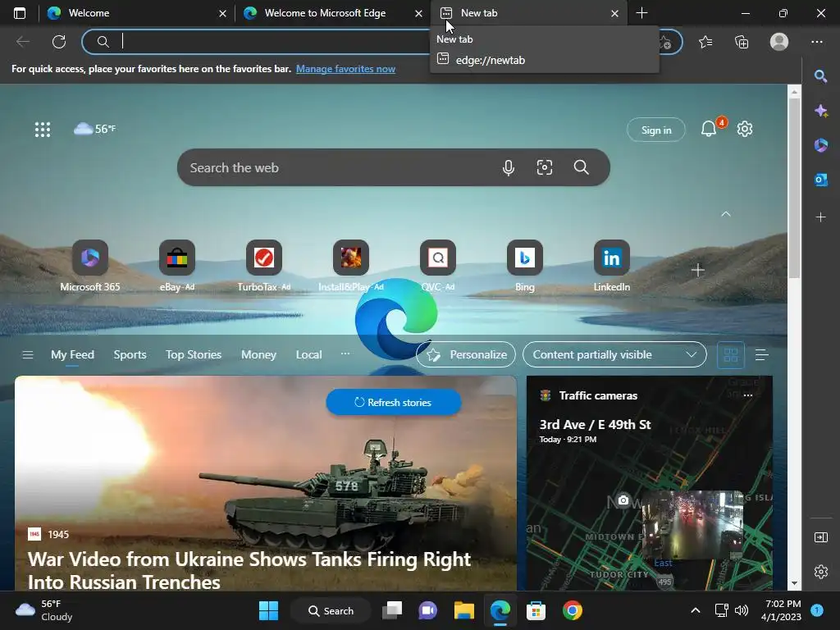This screenshot has height=630, width=840.
Task: Click the Personalize button
Action: (466, 354)
